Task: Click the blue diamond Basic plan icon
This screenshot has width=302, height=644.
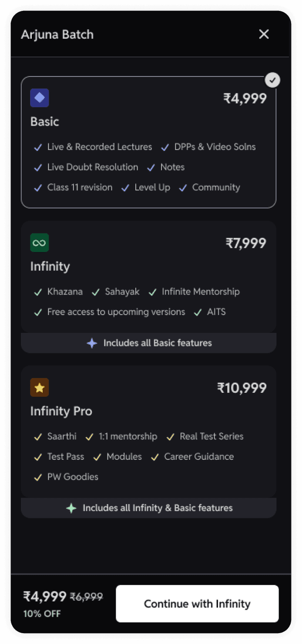Action: (40, 98)
